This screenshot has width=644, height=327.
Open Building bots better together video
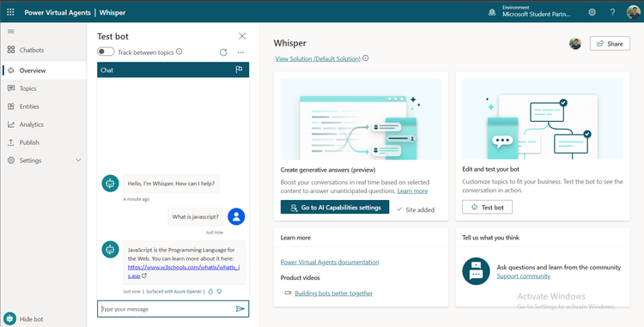[x=333, y=294]
